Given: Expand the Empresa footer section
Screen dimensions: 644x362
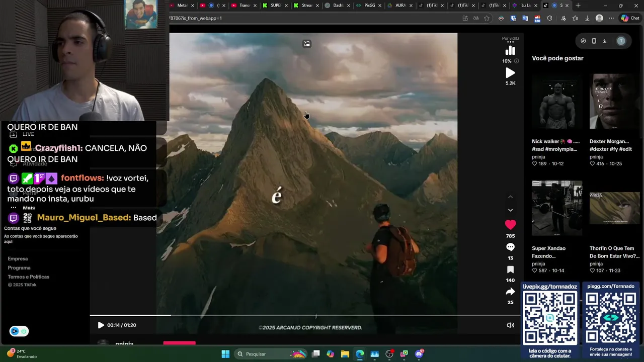Looking at the screenshot, I should pos(18,258).
